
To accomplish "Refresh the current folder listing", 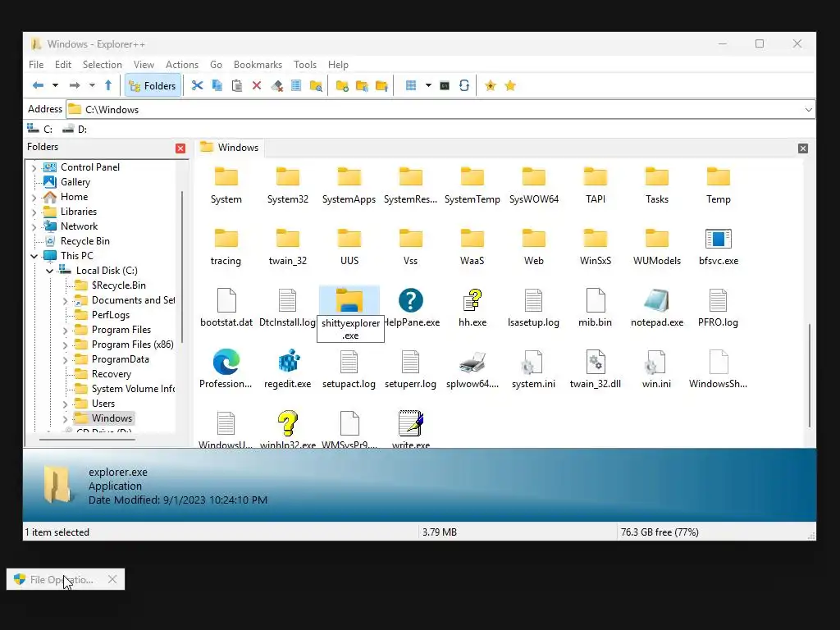I will pos(464,85).
